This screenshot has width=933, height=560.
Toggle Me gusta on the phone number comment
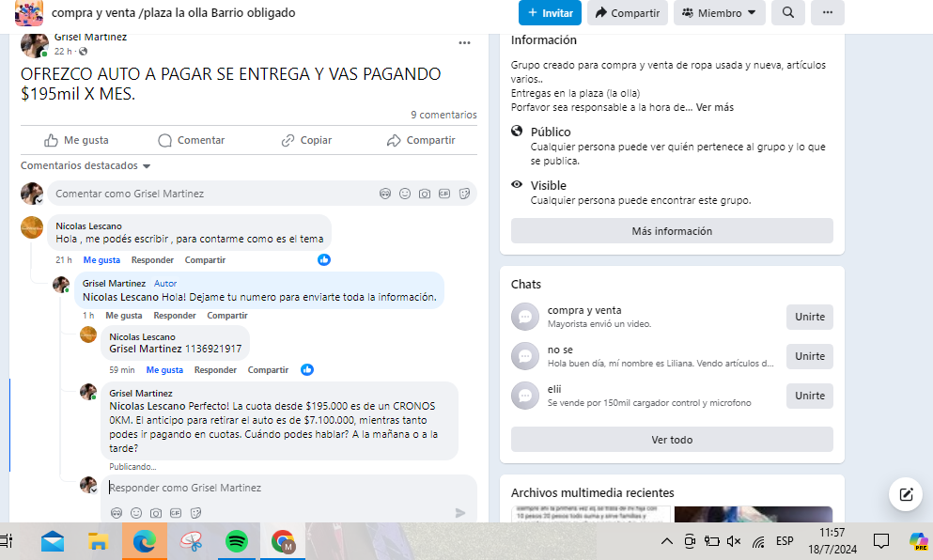164,370
